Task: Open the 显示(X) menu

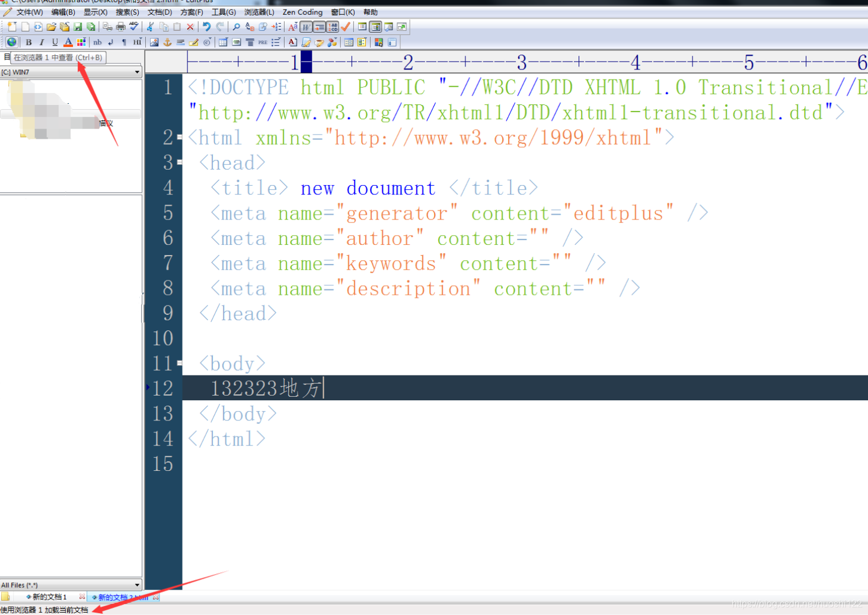Action: click(x=95, y=12)
